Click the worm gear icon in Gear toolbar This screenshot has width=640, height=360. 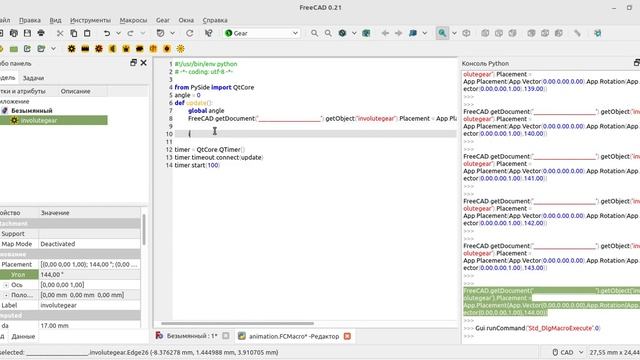(x=140, y=49)
